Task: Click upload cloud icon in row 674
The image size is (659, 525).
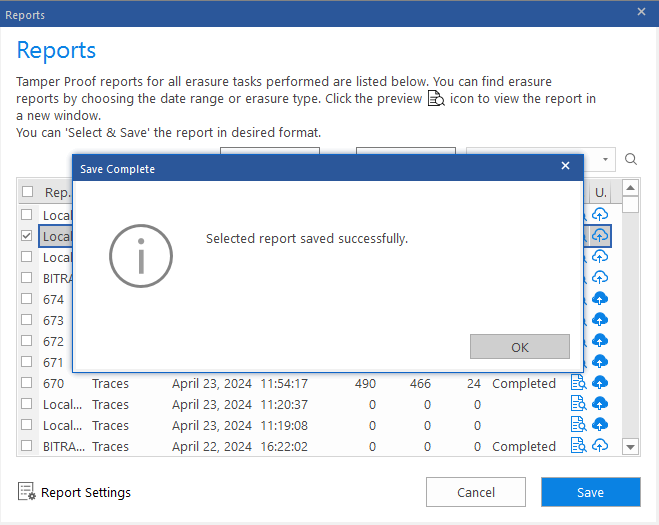Action: [x=600, y=298]
